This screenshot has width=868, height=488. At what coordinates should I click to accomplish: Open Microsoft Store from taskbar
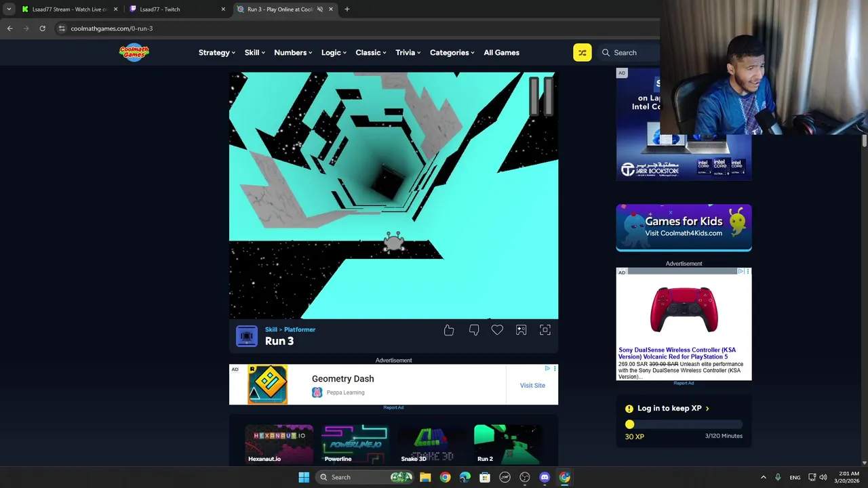(x=485, y=477)
